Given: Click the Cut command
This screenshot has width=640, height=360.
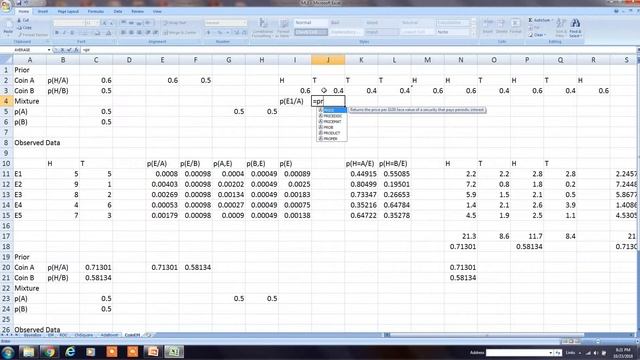Looking at the screenshot, I should click(23, 20).
